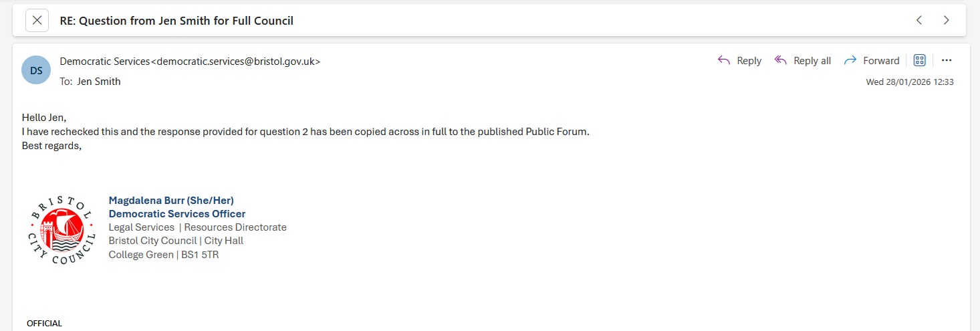Click the Reply arrow button

(739, 61)
